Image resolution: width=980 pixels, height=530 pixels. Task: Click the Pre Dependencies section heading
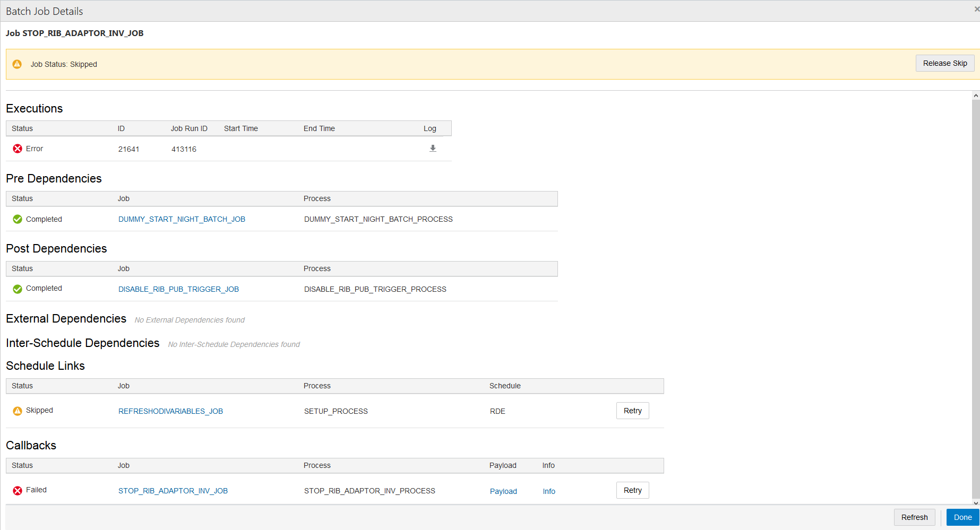[54, 178]
